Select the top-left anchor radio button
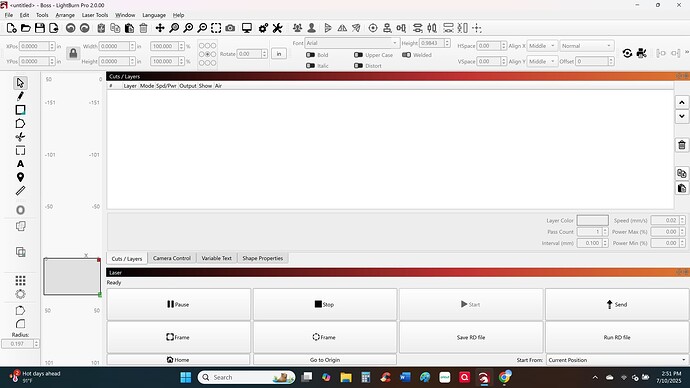 [202, 46]
